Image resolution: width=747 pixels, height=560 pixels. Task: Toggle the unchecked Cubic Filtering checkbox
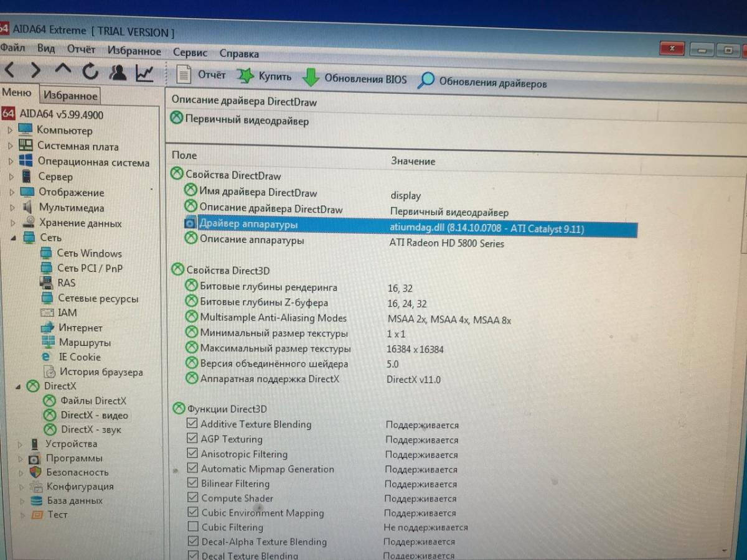pyautogui.click(x=192, y=526)
